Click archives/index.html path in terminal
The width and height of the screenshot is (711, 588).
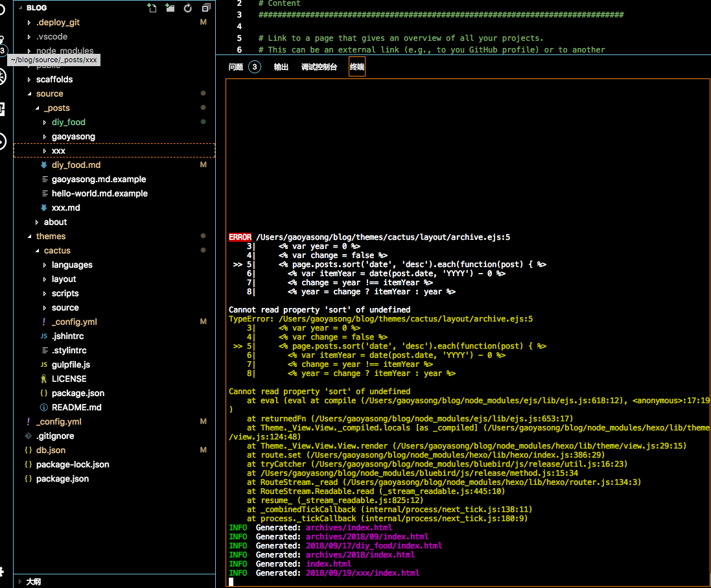349,528
